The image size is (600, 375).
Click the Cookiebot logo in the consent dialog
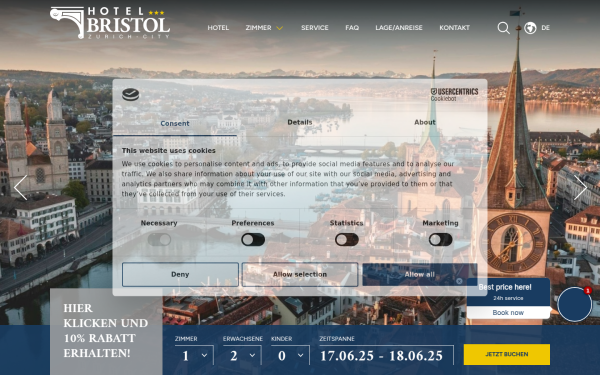tap(130, 94)
